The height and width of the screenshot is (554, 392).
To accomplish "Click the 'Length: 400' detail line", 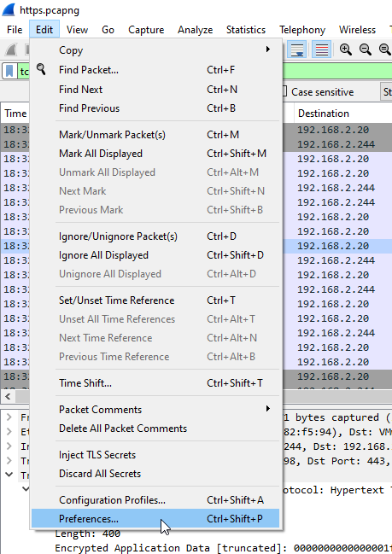I will click(x=87, y=534).
